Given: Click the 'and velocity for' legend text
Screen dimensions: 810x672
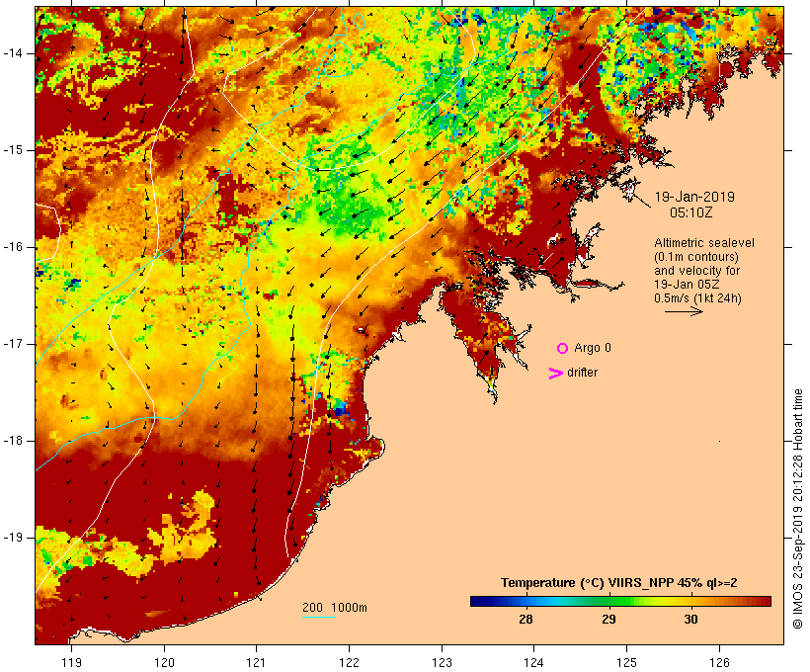Looking at the screenshot, I should pos(696,271).
